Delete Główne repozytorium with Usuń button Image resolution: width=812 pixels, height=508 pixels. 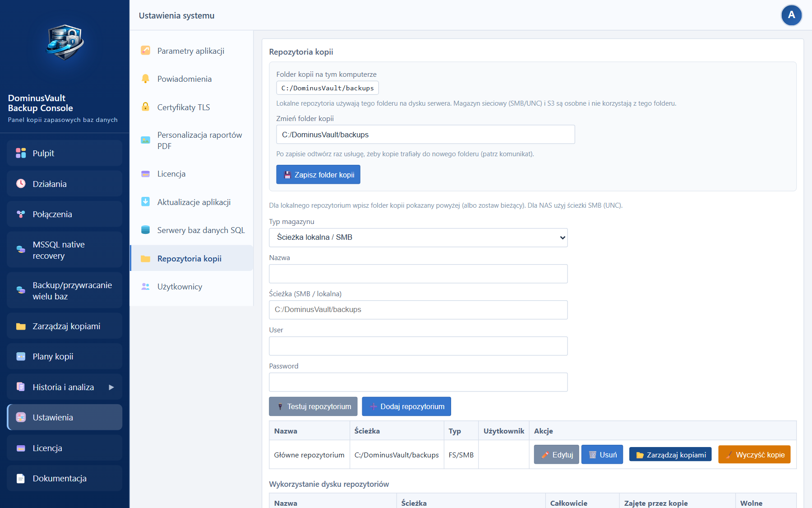tap(602, 455)
